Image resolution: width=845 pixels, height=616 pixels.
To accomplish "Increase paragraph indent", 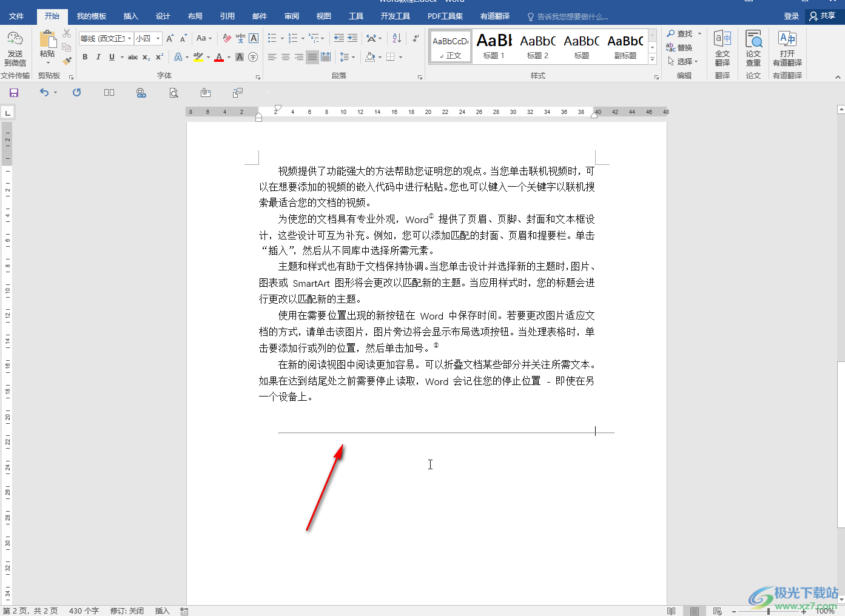I will pos(352,38).
